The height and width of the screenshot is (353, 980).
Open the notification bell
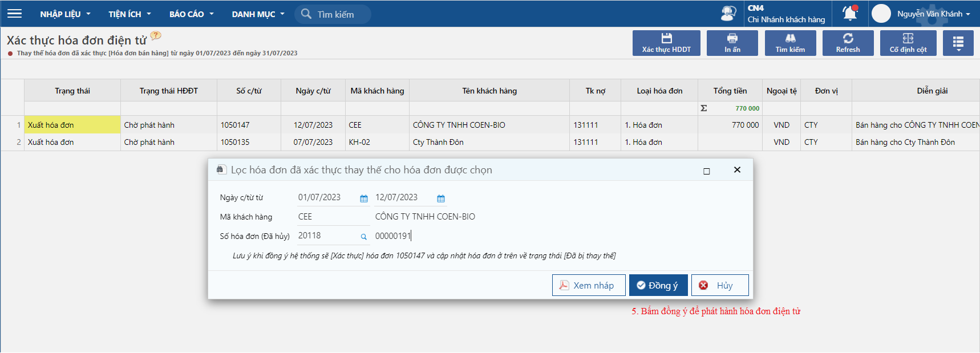pyautogui.click(x=849, y=13)
